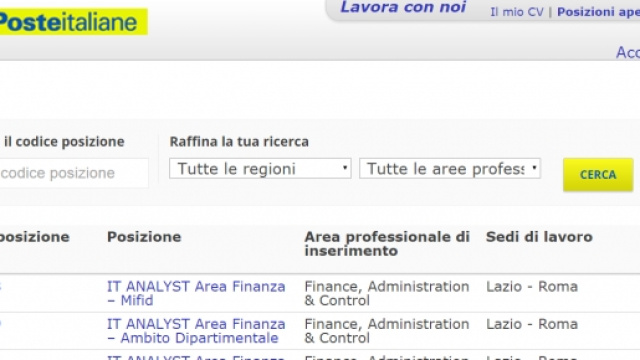Open the Posizioni aperte link
Image resolution: width=640 pixels, height=360 pixels.
(x=598, y=12)
